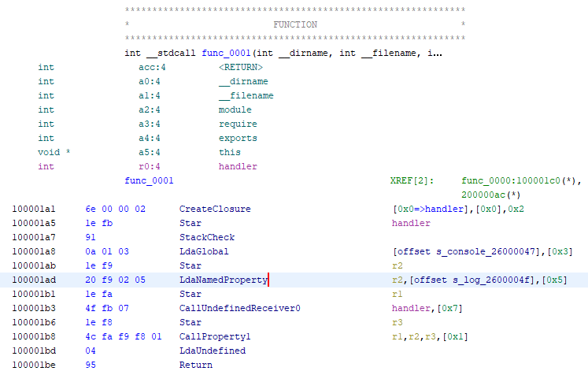
Task: Click the module parameter name
Action: [235, 110]
